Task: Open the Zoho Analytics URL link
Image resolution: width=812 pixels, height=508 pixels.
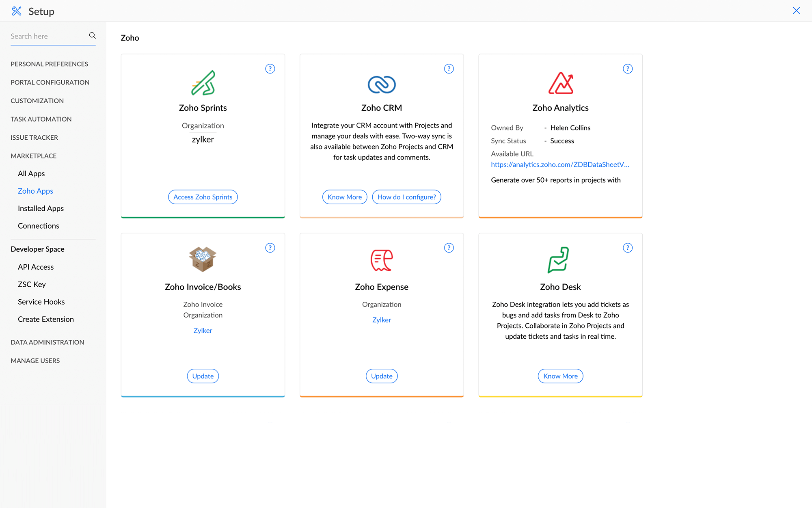Action: [x=560, y=164]
